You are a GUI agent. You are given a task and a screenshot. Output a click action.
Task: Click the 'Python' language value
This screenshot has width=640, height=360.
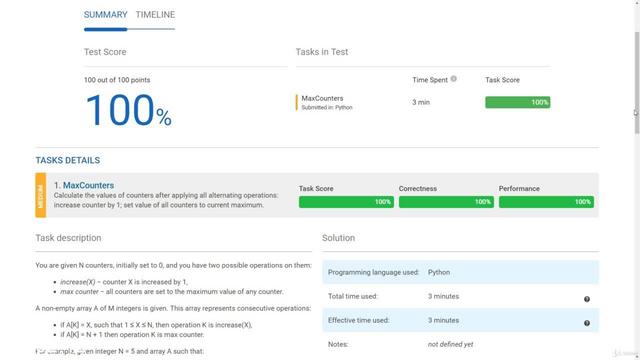pos(439,272)
